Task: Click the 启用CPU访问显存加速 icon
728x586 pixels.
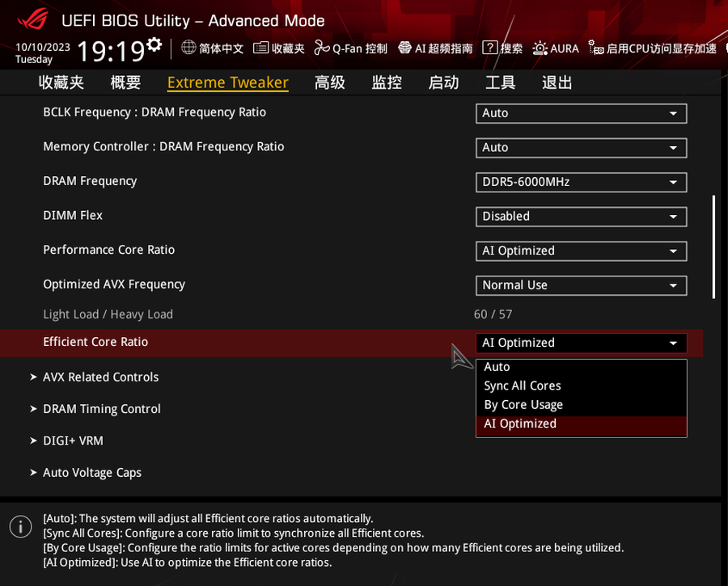Action: coord(595,48)
